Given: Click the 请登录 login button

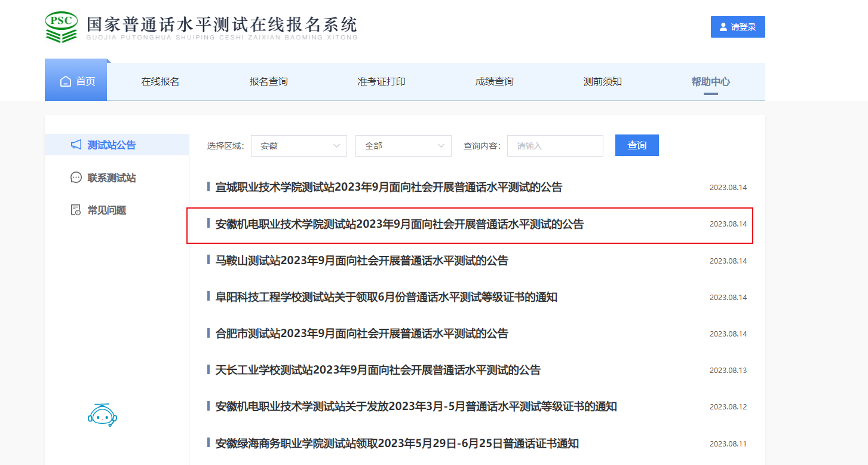Looking at the screenshot, I should click(x=738, y=27).
